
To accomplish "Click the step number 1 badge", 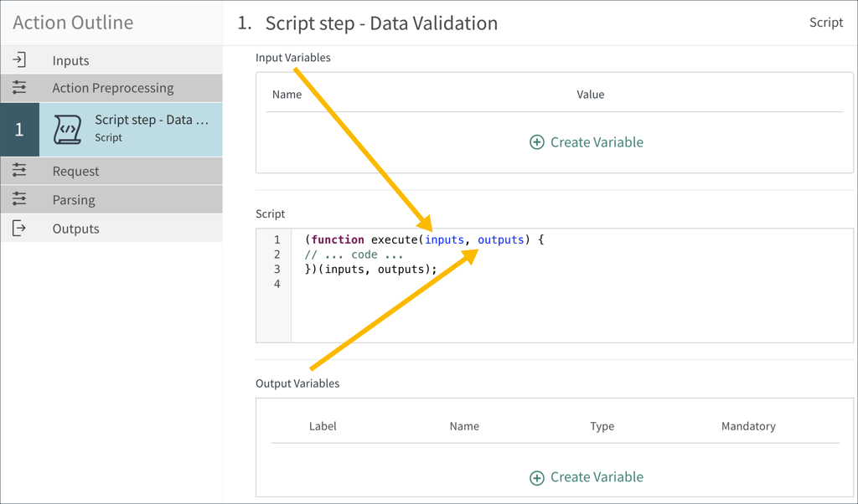I will (x=18, y=127).
